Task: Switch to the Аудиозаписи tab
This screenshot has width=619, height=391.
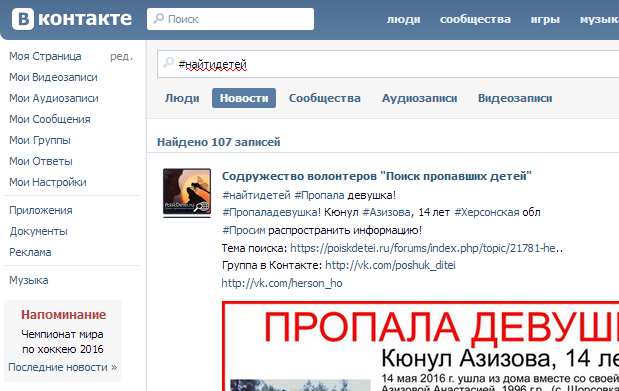Action: click(x=419, y=98)
